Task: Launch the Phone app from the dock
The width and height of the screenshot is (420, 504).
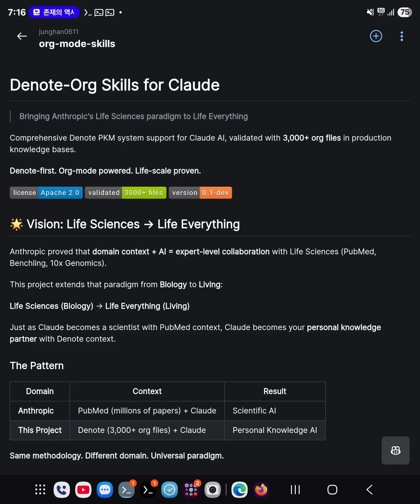Action: (x=61, y=490)
